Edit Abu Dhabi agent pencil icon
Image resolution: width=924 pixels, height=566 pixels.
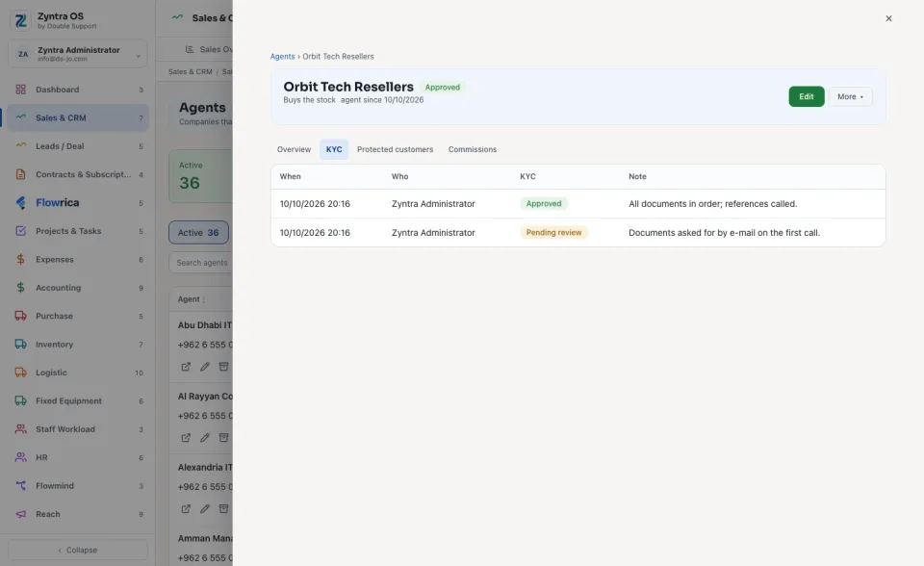[x=204, y=367]
